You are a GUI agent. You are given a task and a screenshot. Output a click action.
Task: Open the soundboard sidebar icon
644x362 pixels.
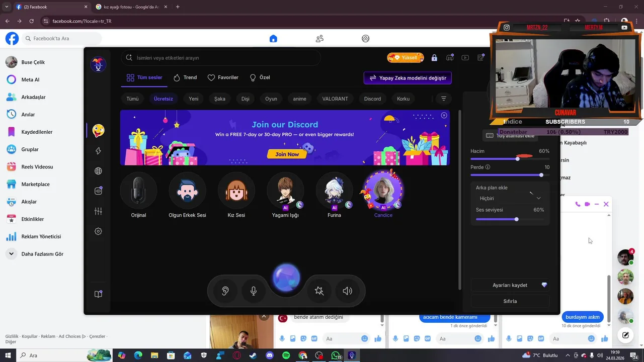click(x=98, y=191)
